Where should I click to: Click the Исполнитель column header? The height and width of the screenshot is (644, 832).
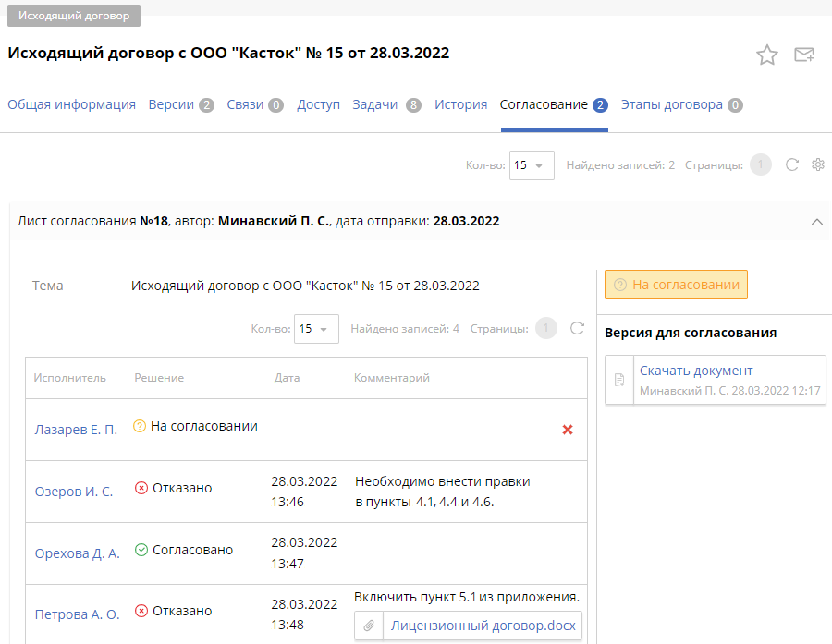tap(69, 378)
